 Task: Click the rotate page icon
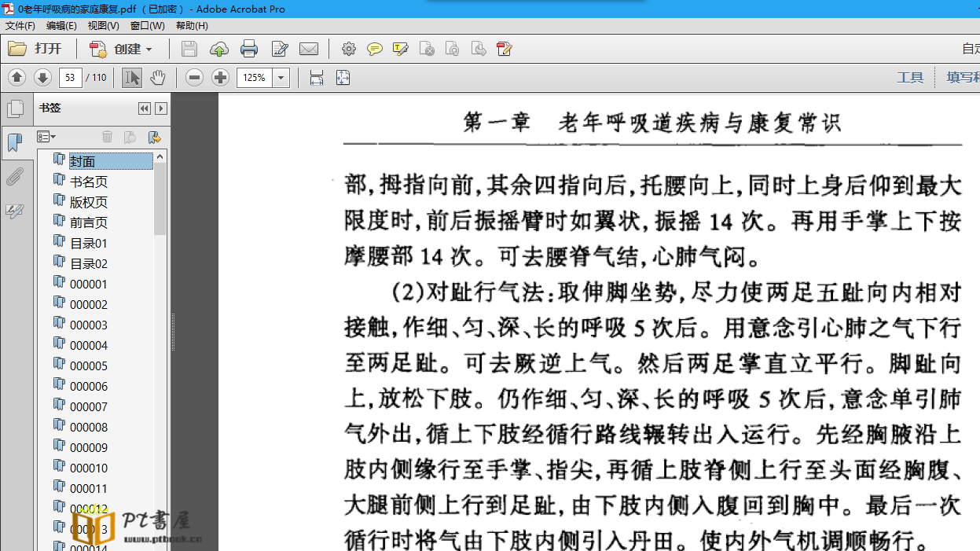[453, 49]
